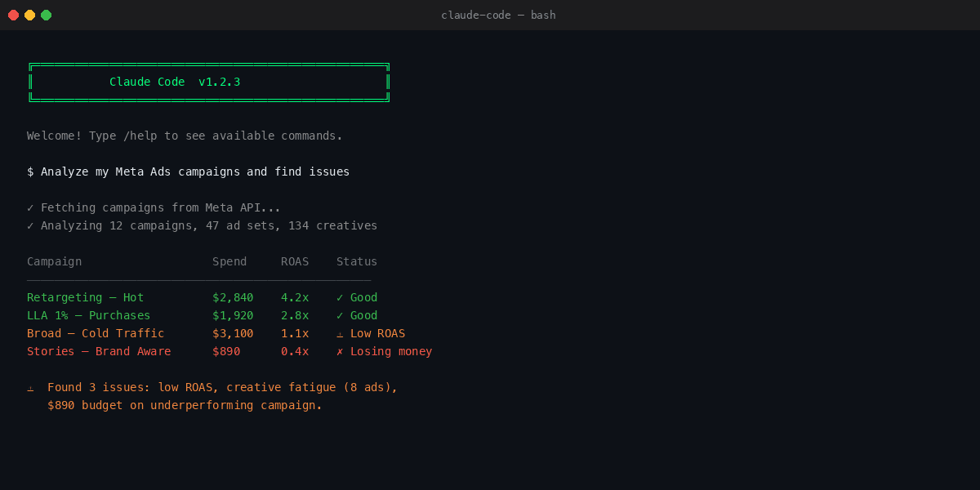The width and height of the screenshot is (980, 490).
Task: Click the green maximize window button
Action: (x=46, y=15)
